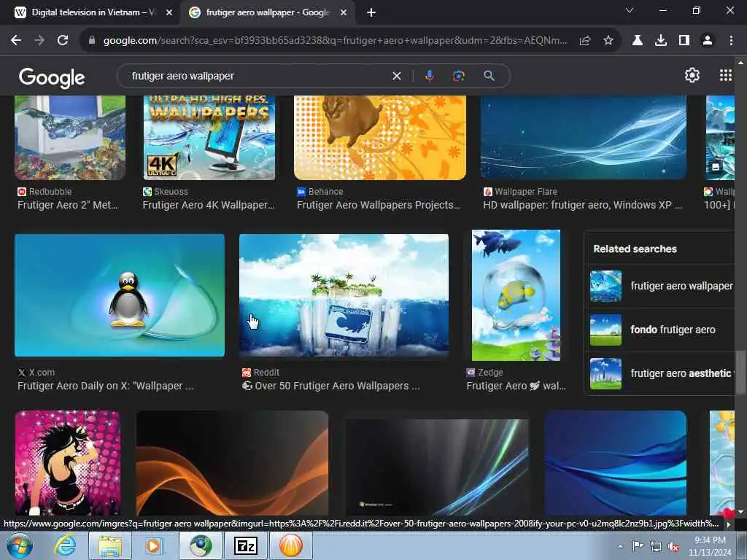747x560 pixels.
Task: Launch Internet Explorer from the taskbar
Action: pos(65,545)
